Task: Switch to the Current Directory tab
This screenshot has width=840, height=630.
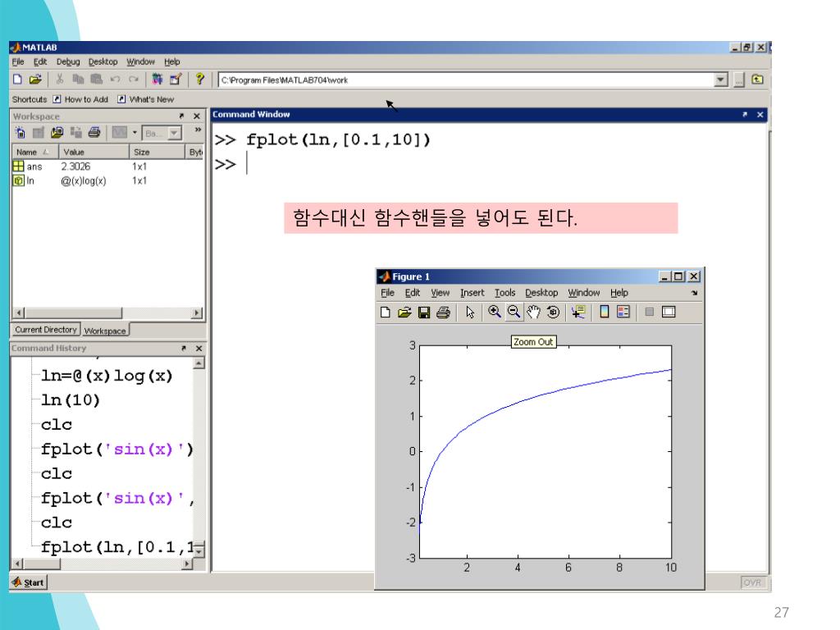Action: 46,330
